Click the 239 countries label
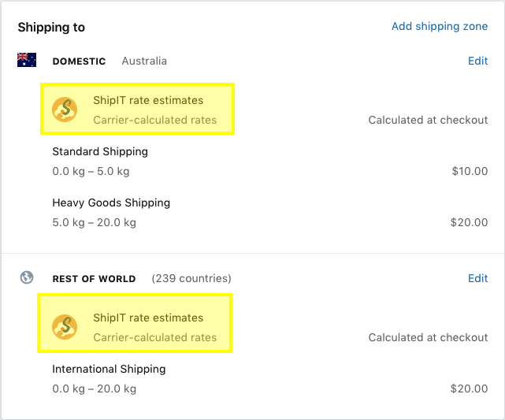This screenshot has height=420, width=505. 191,278
